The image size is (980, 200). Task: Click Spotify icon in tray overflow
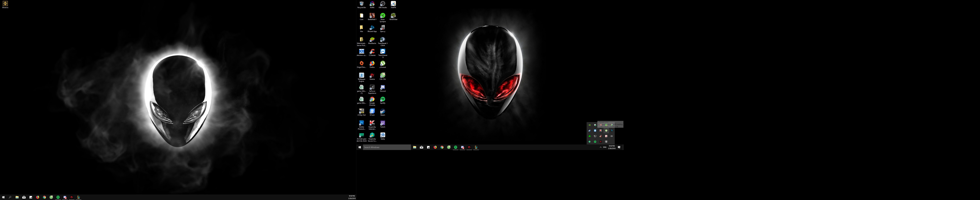point(595,142)
